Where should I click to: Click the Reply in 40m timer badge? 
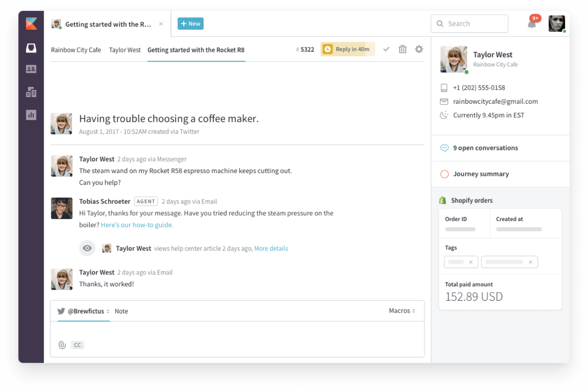pos(348,49)
